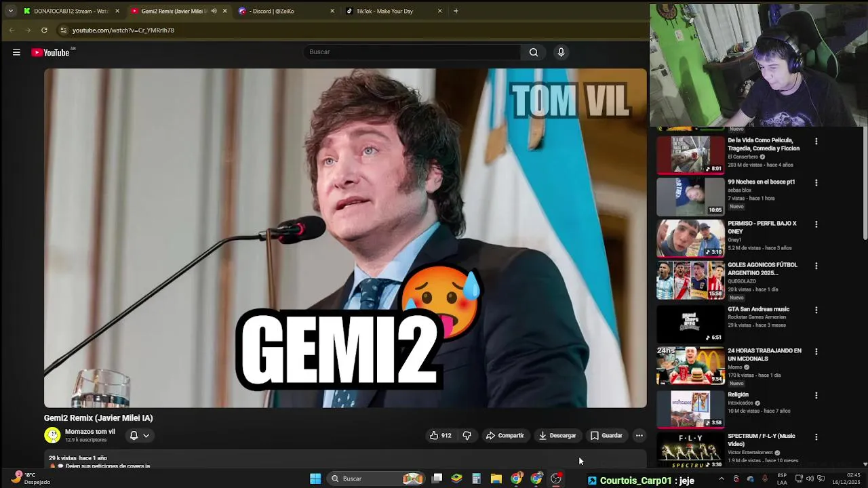Image resolution: width=868 pixels, height=488 pixels.
Task: Open options for GOLES AGONICOS FÚTBOL ARGENTINO
Action: [x=816, y=266]
